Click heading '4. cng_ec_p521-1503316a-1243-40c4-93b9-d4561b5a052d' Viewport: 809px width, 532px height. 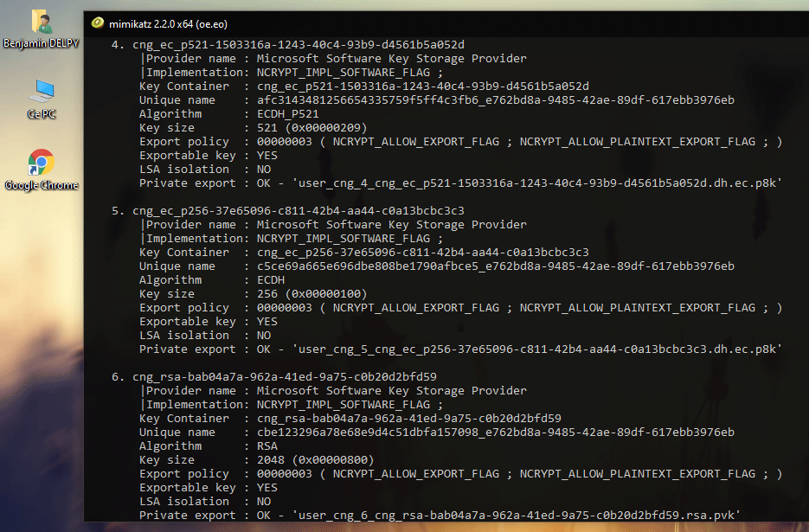coord(288,45)
